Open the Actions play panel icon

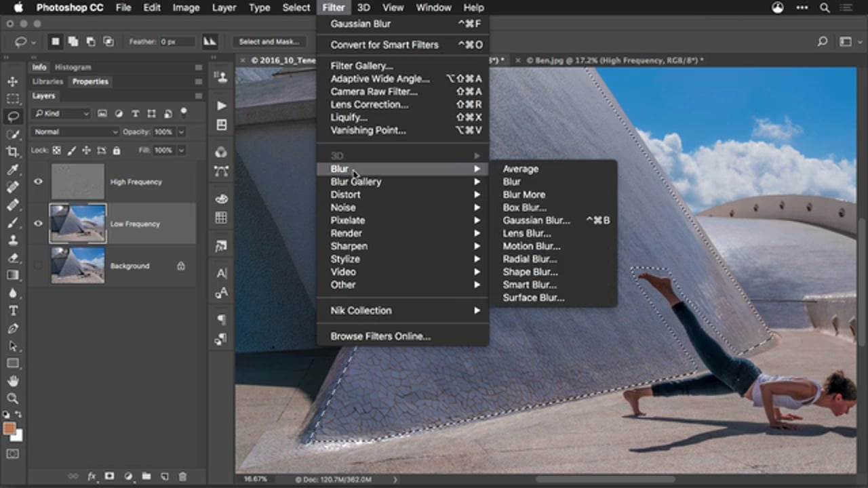pyautogui.click(x=221, y=106)
